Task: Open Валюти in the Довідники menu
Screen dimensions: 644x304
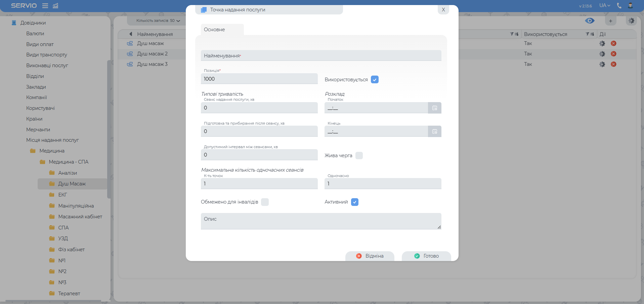Action: (x=35, y=34)
